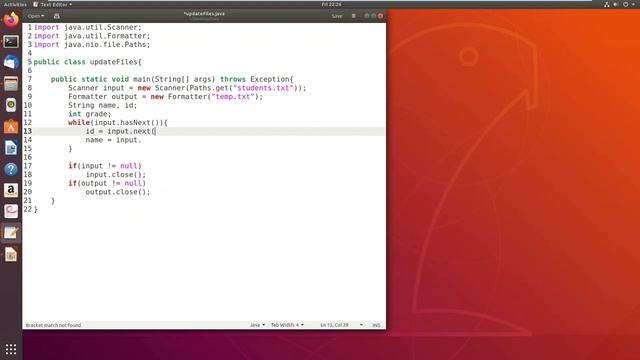The image size is (640, 360).
Task: Open the Tab Width: 4 dropdown
Action: (x=287, y=325)
